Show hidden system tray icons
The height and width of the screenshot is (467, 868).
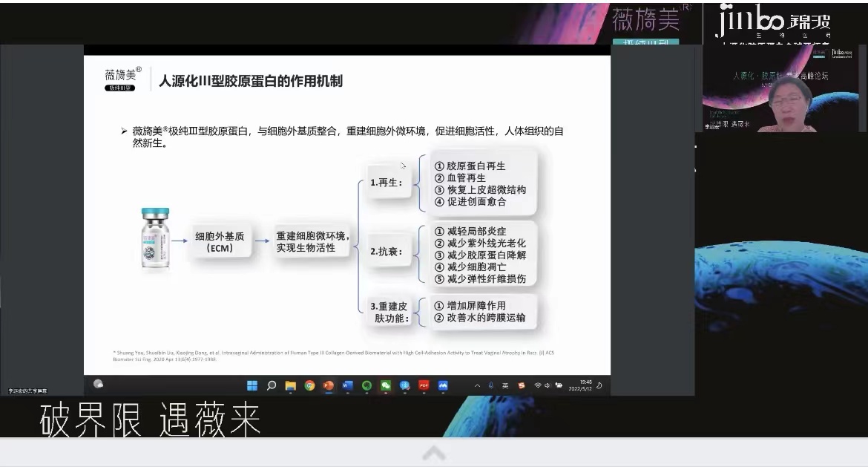coord(477,385)
